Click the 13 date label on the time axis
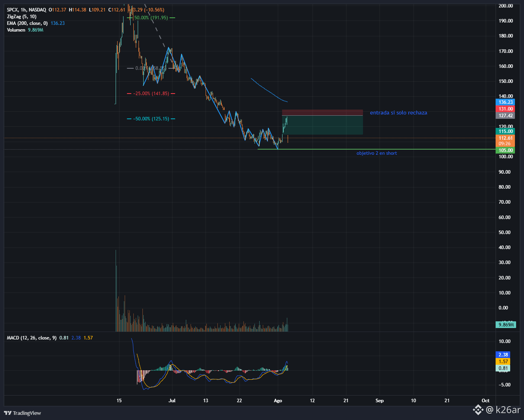524x420 pixels. 206,401
